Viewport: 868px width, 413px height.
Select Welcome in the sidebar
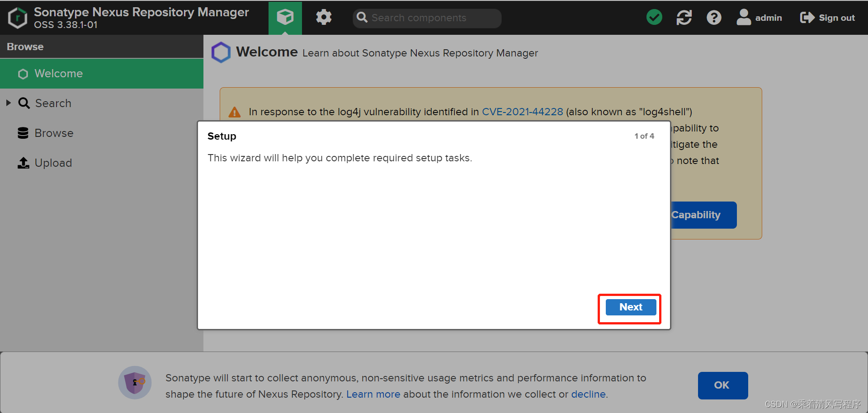102,74
